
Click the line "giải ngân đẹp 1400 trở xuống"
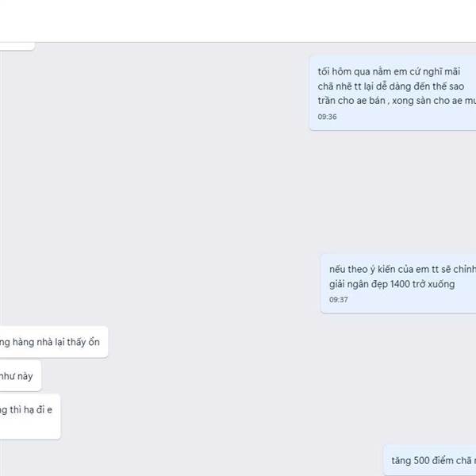(392, 284)
